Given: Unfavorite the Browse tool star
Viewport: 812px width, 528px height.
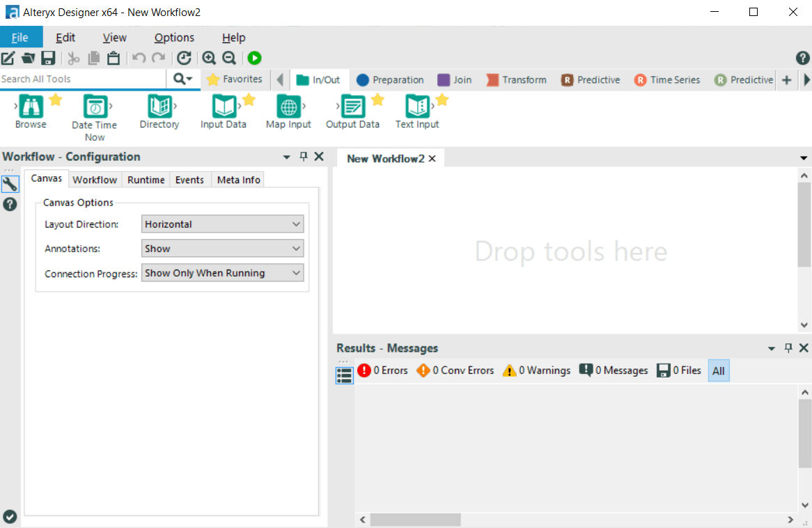Looking at the screenshot, I should click(x=56, y=99).
